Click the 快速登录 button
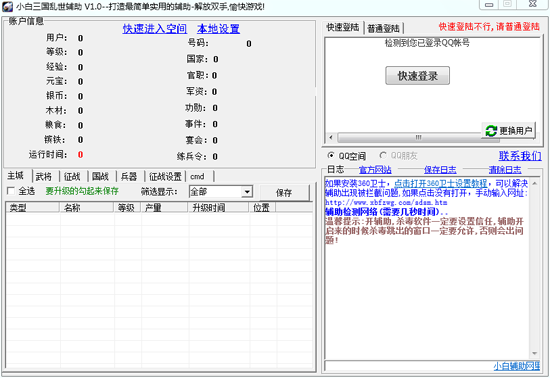This screenshot has height=378, width=550. coord(417,75)
